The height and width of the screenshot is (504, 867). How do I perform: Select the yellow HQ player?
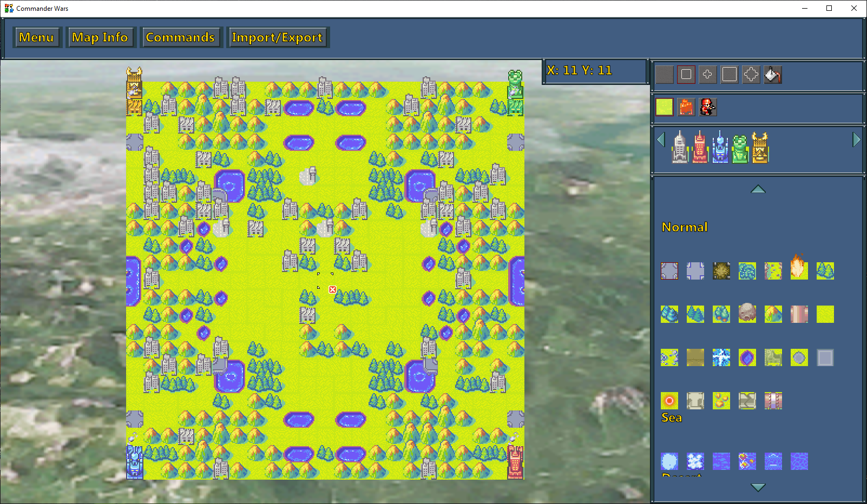[760, 147]
